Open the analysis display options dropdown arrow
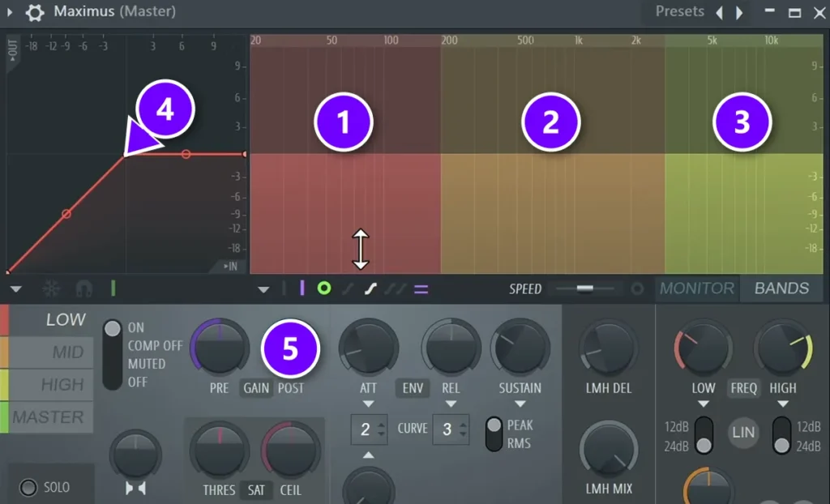Image resolution: width=830 pixels, height=504 pixels. 263,289
